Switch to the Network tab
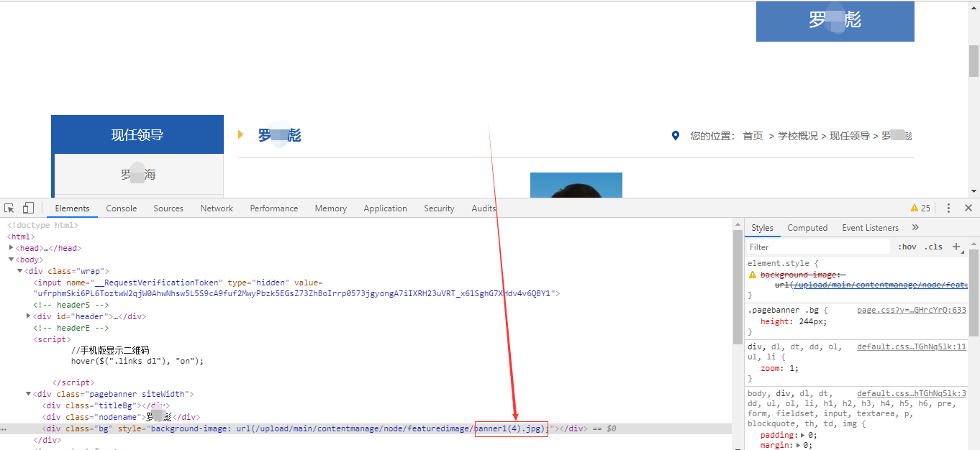Viewport: 980px width, 450px height. click(x=217, y=208)
